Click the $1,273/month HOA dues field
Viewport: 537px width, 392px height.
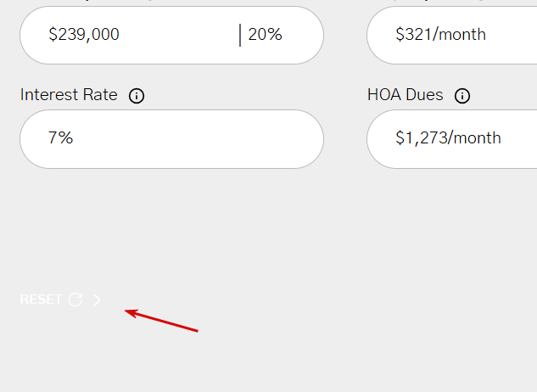pyautogui.click(x=450, y=138)
